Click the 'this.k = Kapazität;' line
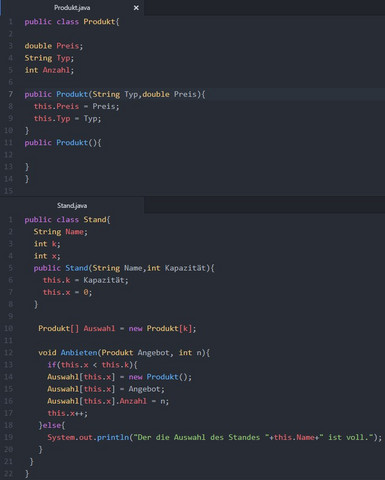Screen dimensions: 385x480 pyautogui.click(x=85, y=280)
